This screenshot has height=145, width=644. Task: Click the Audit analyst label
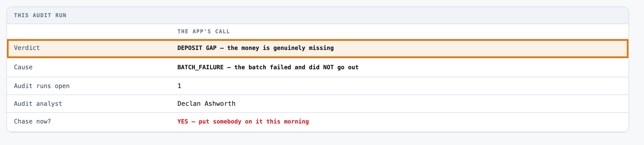pyautogui.click(x=38, y=104)
